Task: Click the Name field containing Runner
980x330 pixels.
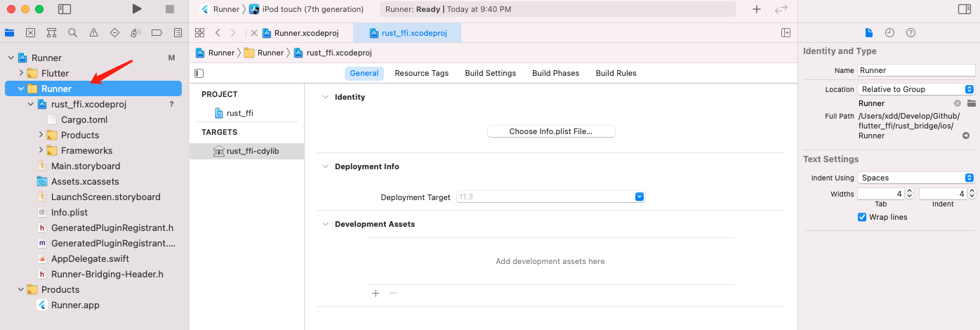Action: coord(916,70)
